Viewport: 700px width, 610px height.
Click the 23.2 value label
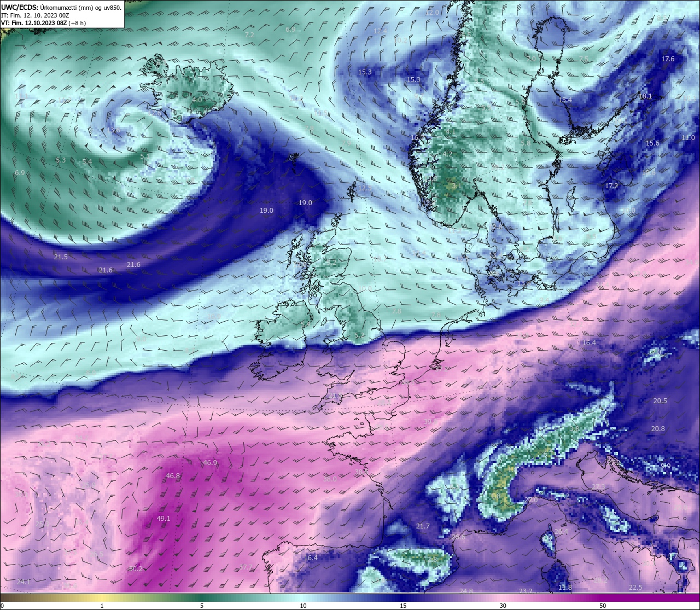pos(526,591)
